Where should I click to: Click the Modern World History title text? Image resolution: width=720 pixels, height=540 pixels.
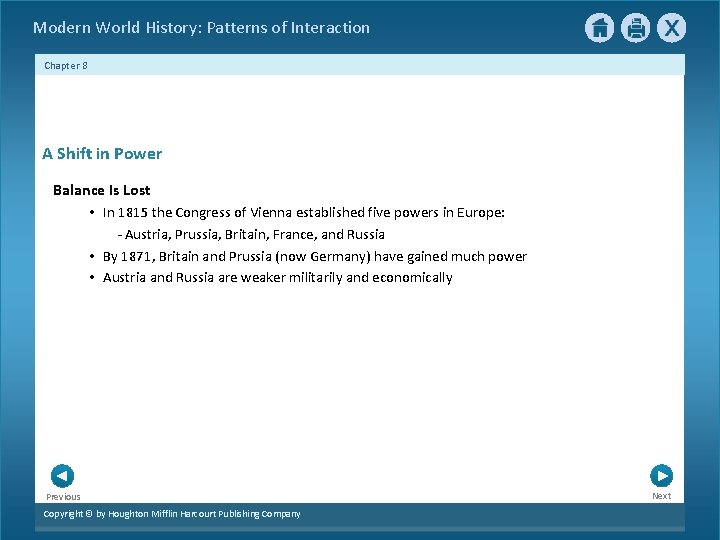tap(202, 28)
